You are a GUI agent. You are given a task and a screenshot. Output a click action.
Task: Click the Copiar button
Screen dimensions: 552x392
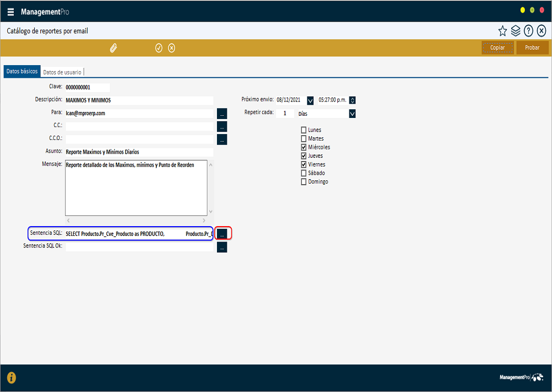click(497, 48)
